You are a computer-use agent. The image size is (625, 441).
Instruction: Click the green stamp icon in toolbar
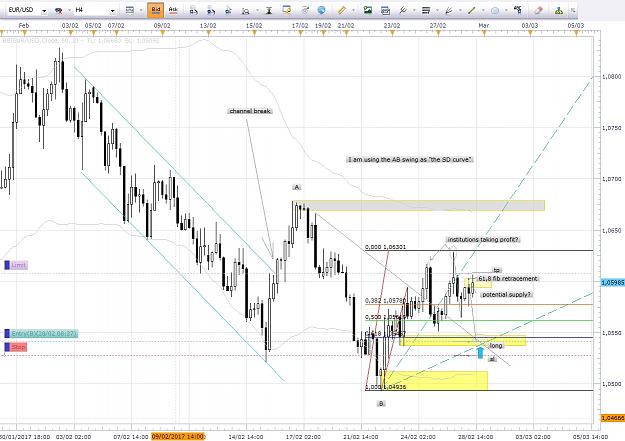pos(559,10)
